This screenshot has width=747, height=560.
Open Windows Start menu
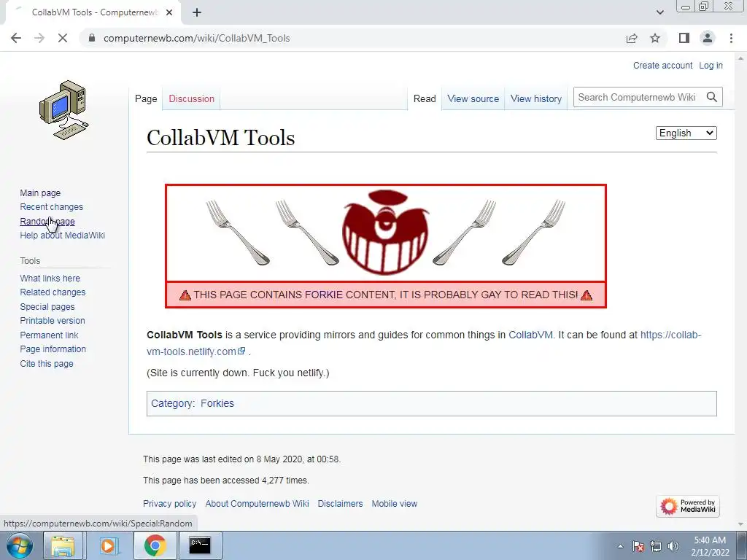[x=20, y=545]
